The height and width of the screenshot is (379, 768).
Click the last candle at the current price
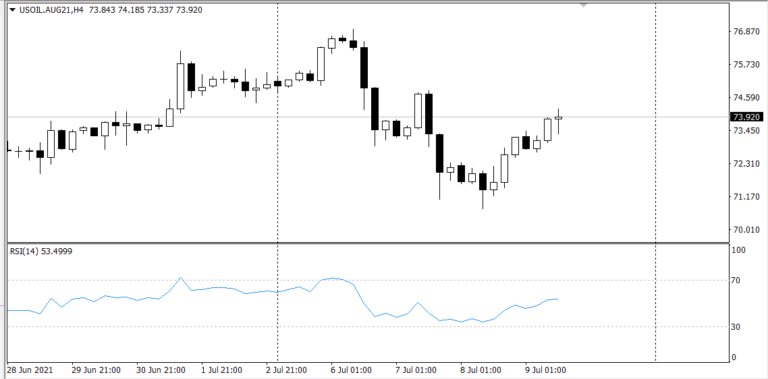(x=558, y=118)
